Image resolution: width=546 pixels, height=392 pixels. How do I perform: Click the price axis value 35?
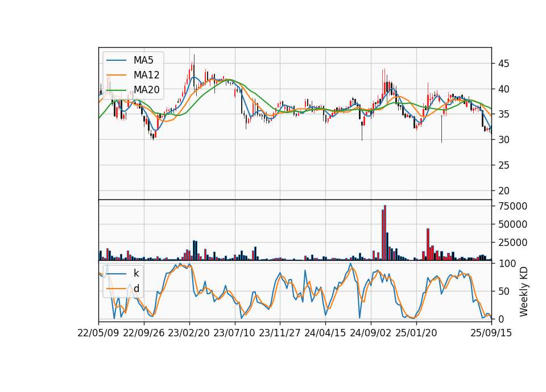click(x=503, y=114)
